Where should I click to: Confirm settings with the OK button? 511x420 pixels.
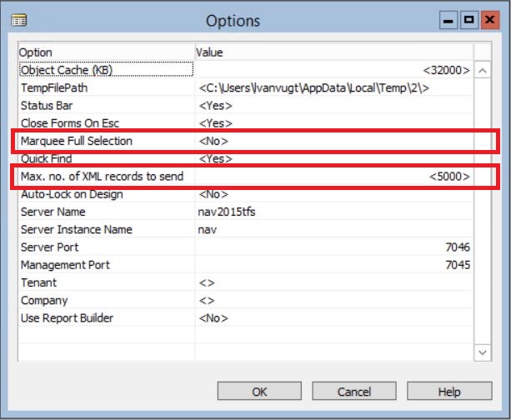(259, 391)
